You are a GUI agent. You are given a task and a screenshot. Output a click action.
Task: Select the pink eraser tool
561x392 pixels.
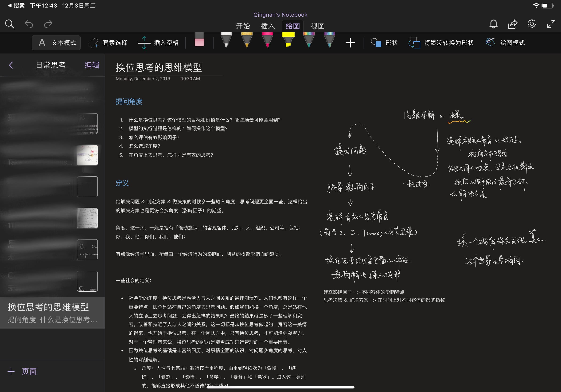[199, 40]
